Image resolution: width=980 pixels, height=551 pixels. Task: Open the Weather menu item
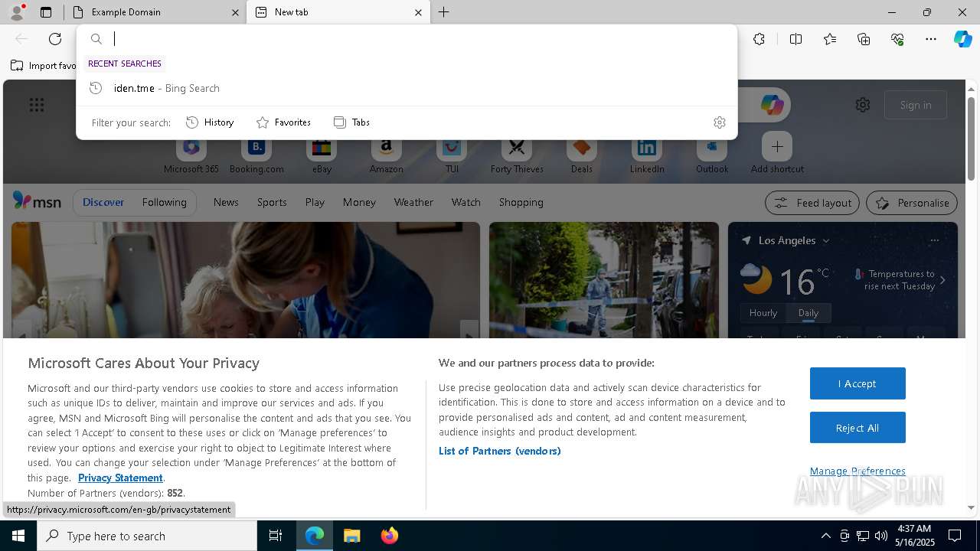tap(413, 202)
